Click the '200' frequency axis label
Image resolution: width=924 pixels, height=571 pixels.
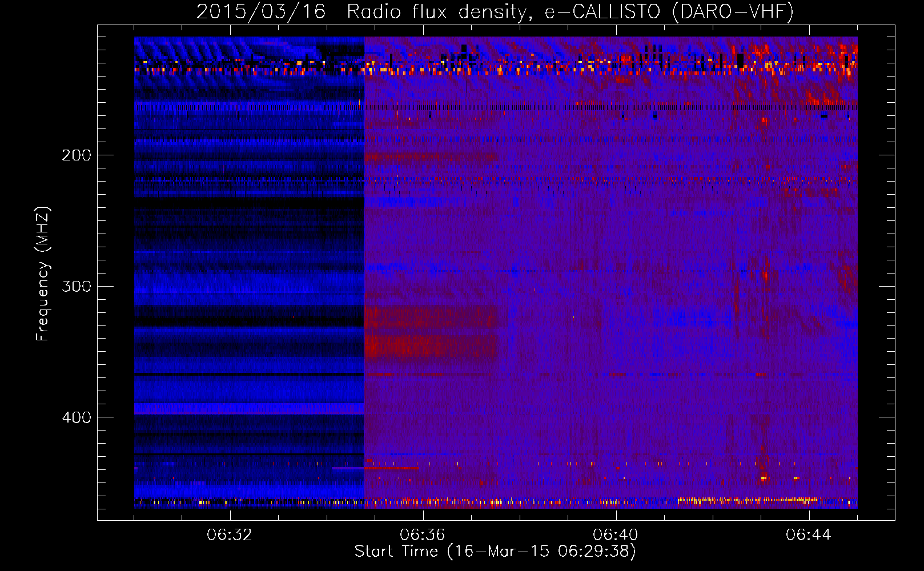point(76,155)
